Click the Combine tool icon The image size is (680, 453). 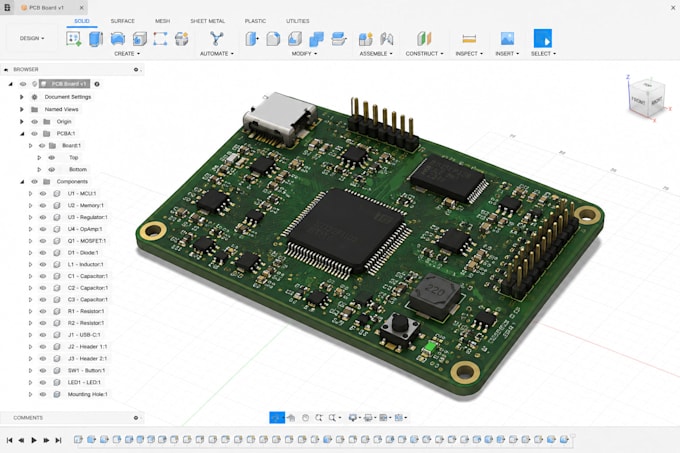point(317,39)
